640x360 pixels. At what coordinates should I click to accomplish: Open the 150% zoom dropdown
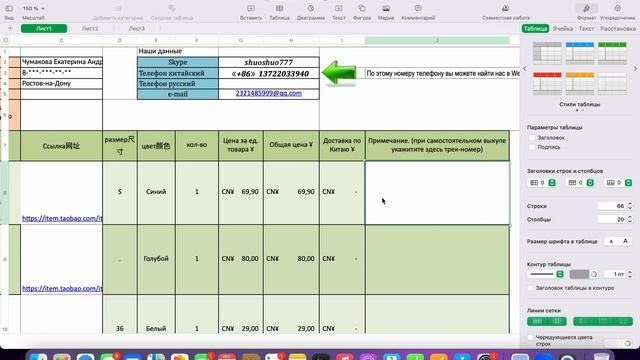[x=33, y=9]
